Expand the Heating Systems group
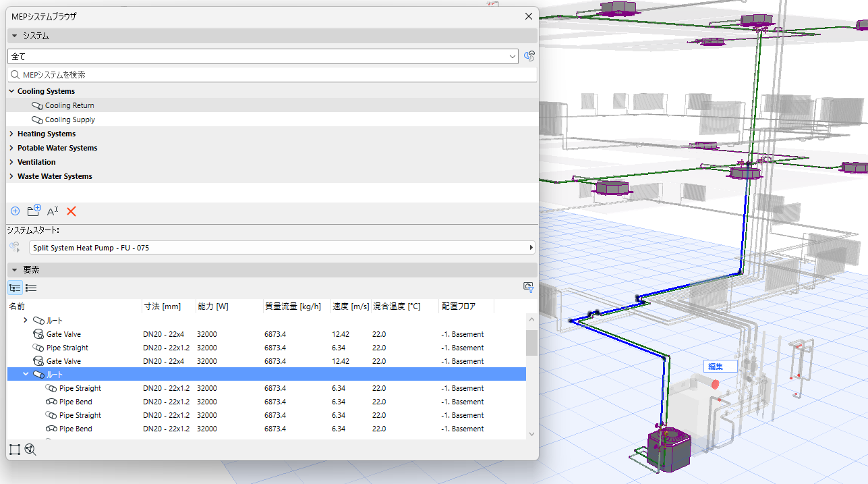Screen dimensions: 868x484 click(11, 134)
